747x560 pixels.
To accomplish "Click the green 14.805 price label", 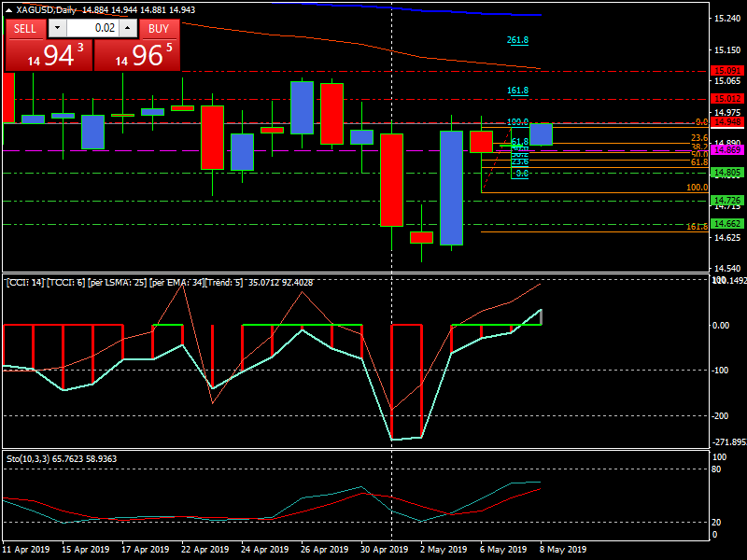I will pos(726,173).
